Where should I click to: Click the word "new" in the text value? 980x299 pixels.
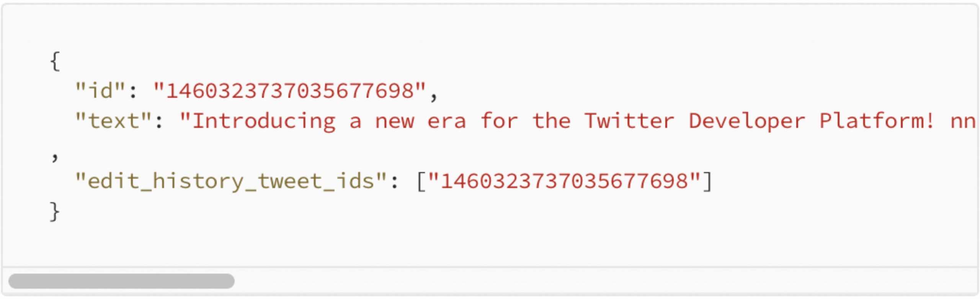click(394, 121)
